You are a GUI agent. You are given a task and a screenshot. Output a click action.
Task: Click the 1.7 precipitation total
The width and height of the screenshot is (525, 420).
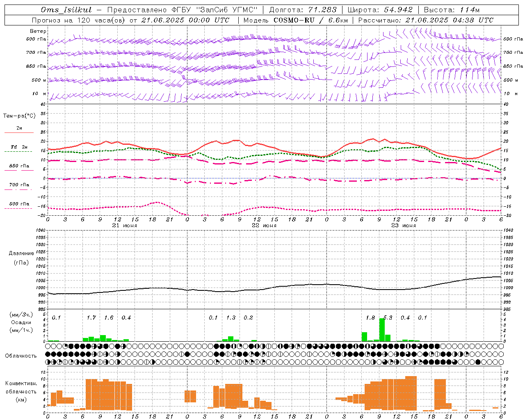tap(91, 318)
